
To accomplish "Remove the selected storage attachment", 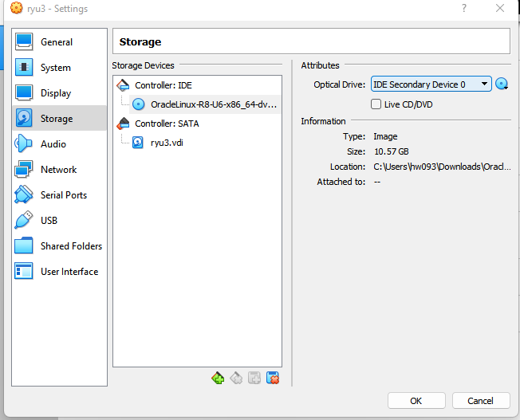I will click(273, 379).
